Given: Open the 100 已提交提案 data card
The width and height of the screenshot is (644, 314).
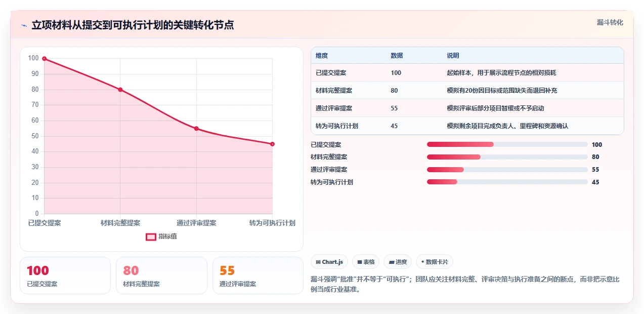Looking at the screenshot, I should [x=65, y=276].
